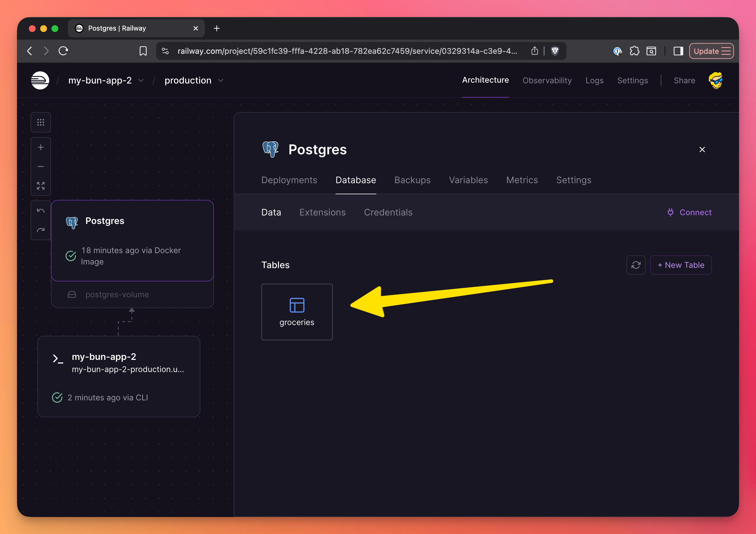Expand the production environment dropdown

tap(221, 80)
